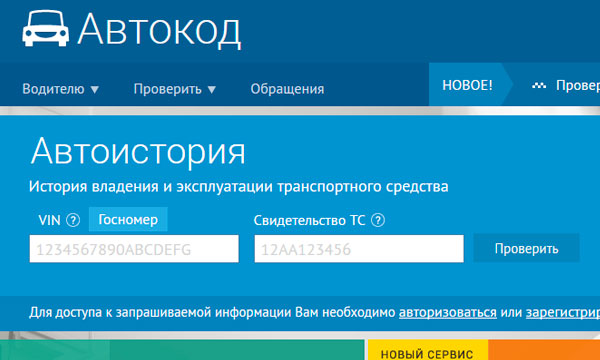The width and height of the screenshot is (600, 360).
Task: Click the taxi checker icon beside НОВОЕ!
Action: click(x=539, y=86)
